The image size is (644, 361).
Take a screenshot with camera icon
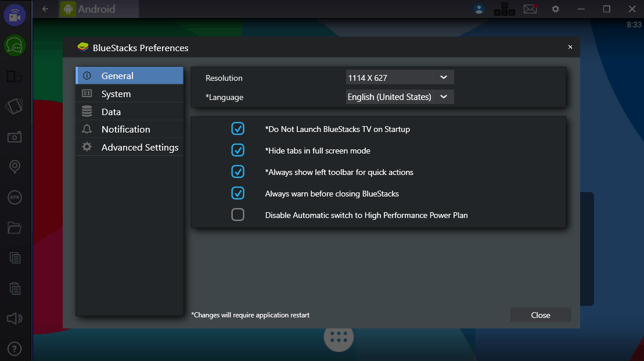[15, 137]
